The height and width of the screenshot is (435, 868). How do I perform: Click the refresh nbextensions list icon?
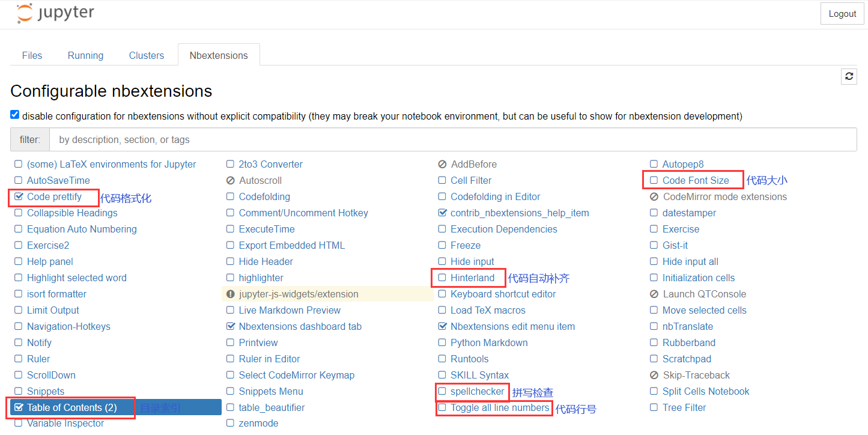[x=849, y=76]
